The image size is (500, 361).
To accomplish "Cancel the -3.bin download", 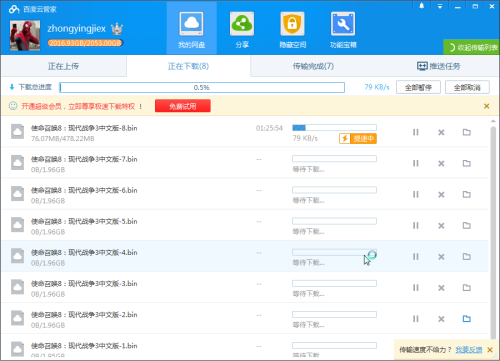I will 441,288.
